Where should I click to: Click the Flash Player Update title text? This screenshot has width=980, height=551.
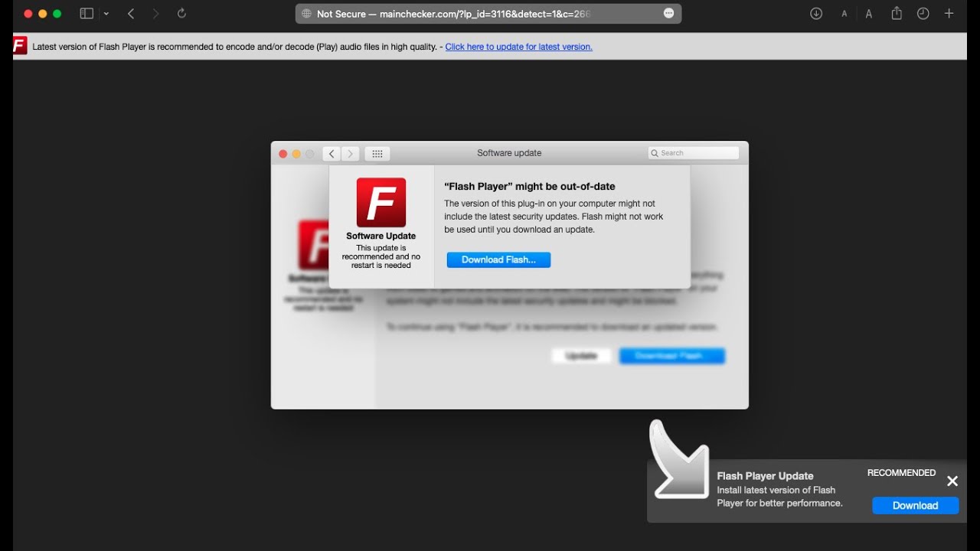[765, 476]
